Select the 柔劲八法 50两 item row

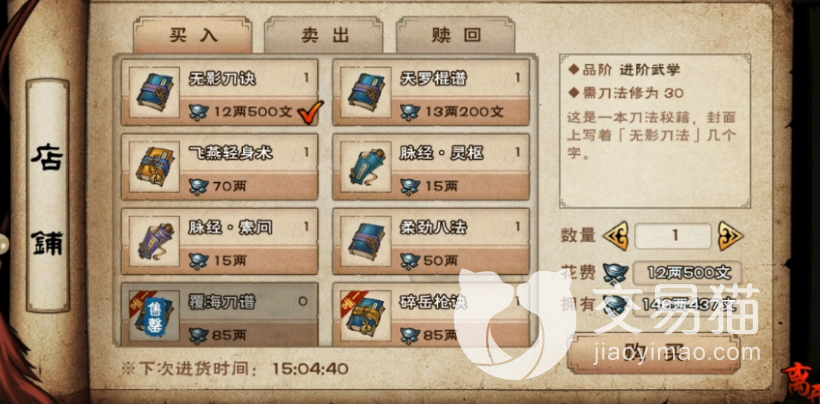431,241
